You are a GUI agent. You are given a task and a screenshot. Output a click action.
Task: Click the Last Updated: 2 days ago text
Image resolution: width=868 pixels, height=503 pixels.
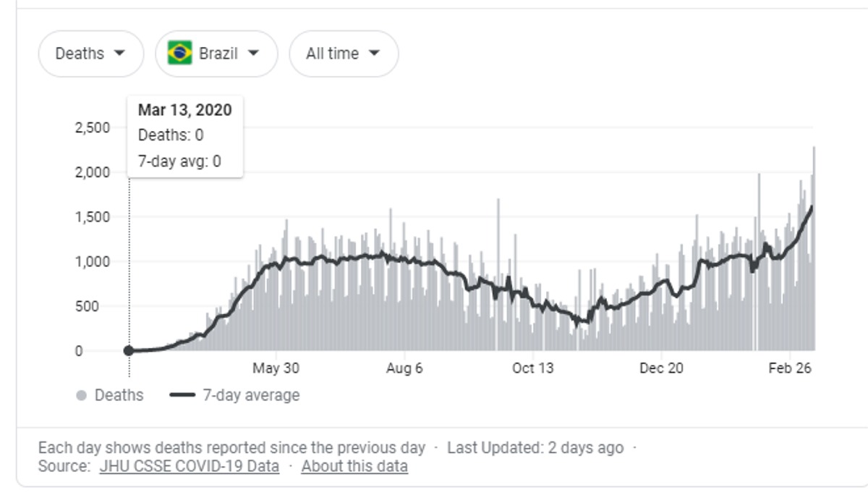coord(535,448)
